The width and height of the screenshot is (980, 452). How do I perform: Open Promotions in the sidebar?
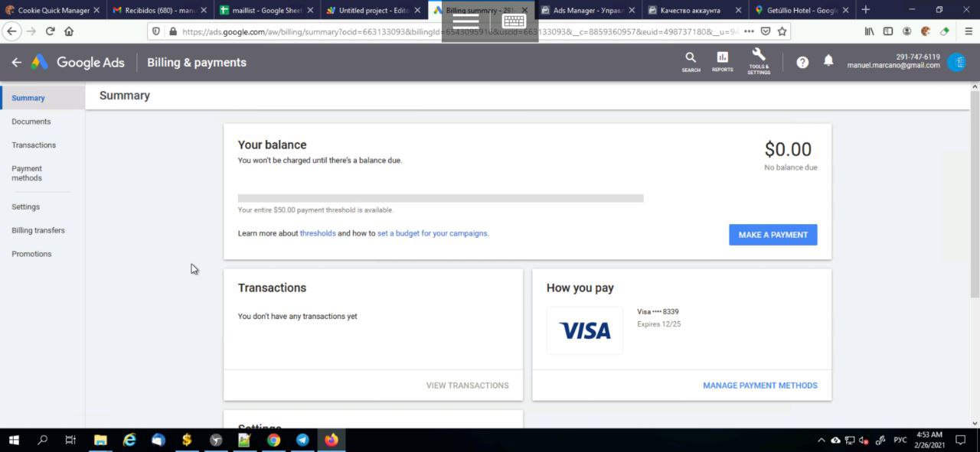[31, 254]
